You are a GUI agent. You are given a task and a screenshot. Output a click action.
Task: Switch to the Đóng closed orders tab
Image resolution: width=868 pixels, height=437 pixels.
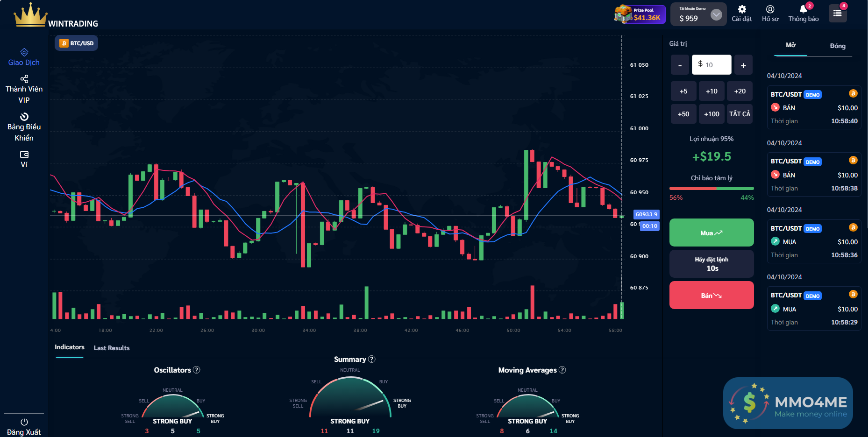838,46
